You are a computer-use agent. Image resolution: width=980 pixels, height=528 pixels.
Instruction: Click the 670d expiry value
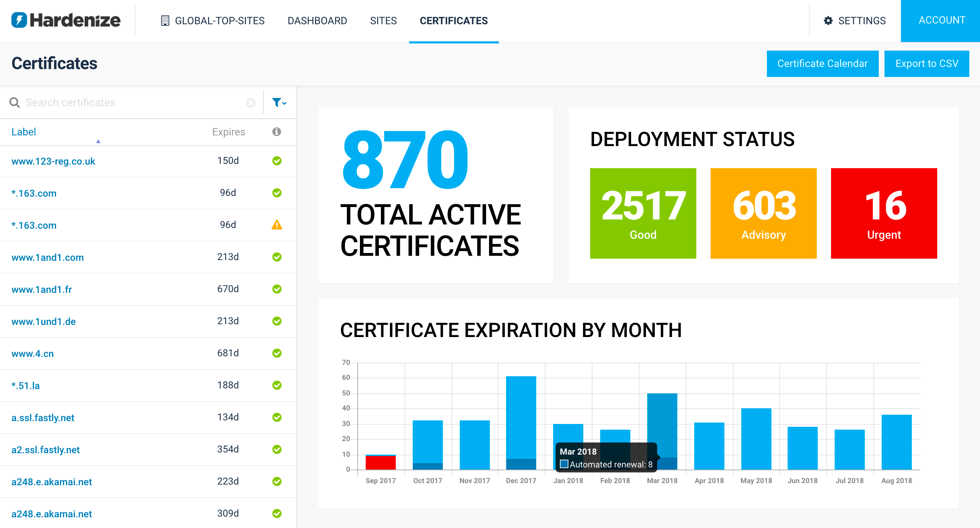pyautogui.click(x=228, y=289)
